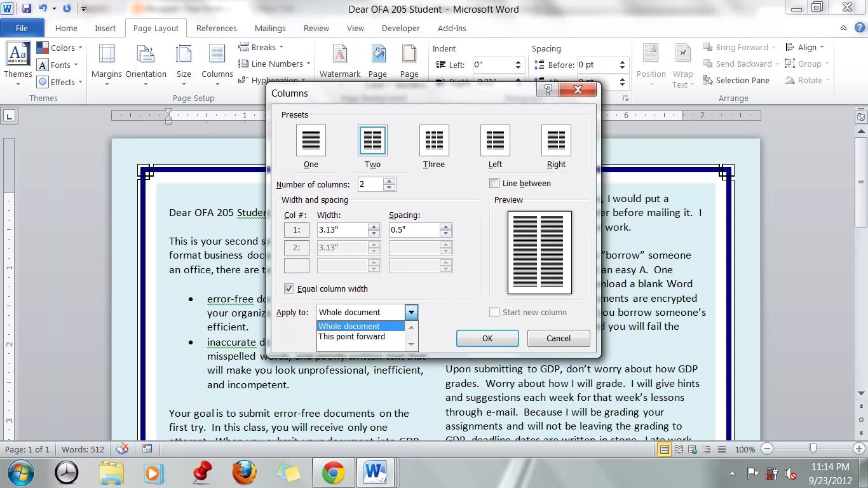Screen dimensions: 868x488
Task: Increase the Number of columns spinner
Action: (x=390, y=181)
